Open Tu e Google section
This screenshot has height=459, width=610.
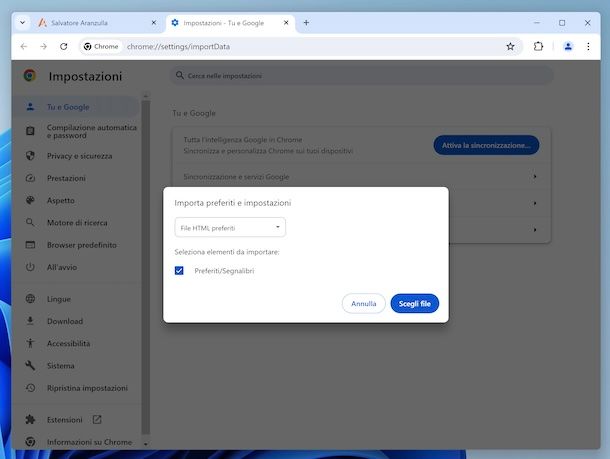[76, 107]
